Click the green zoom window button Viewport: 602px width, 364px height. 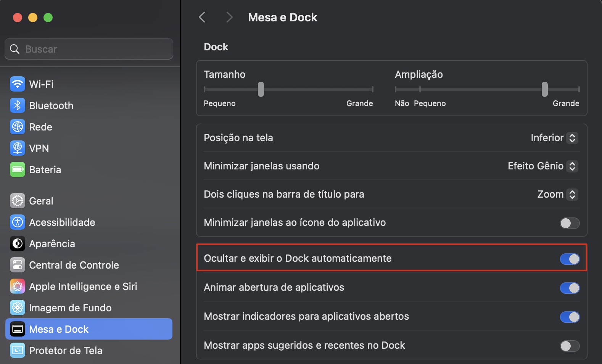pos(48,18)
